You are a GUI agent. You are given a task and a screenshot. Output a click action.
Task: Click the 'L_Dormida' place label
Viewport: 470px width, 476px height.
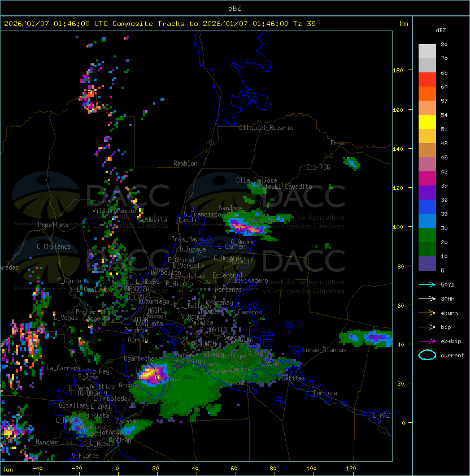[x=321, y=393]
